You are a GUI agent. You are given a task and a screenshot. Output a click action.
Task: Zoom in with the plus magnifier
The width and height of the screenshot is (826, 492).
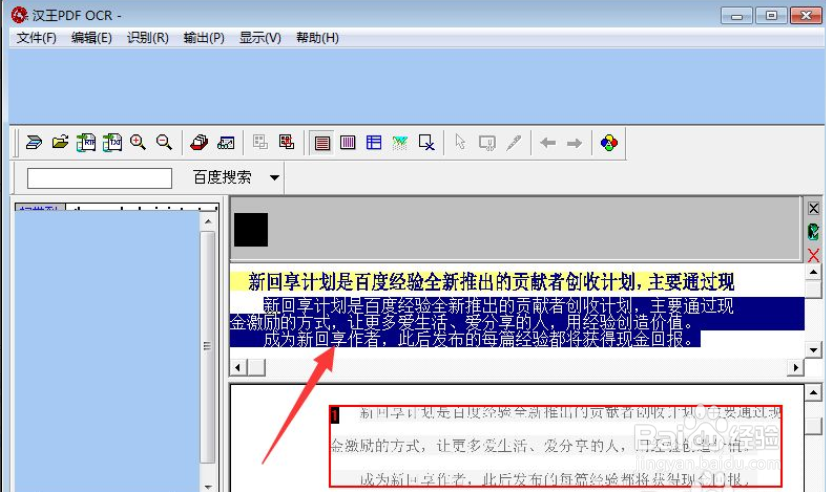point(138,142)
